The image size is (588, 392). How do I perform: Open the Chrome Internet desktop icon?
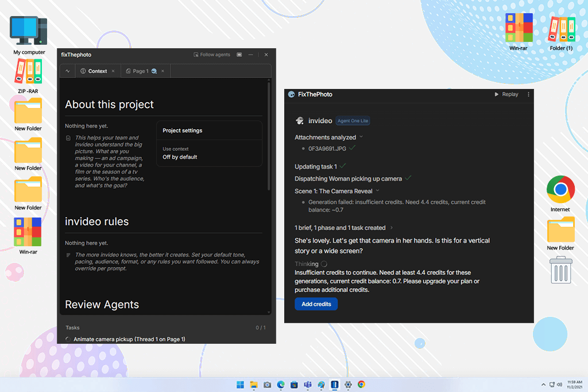tap(560, 194)
